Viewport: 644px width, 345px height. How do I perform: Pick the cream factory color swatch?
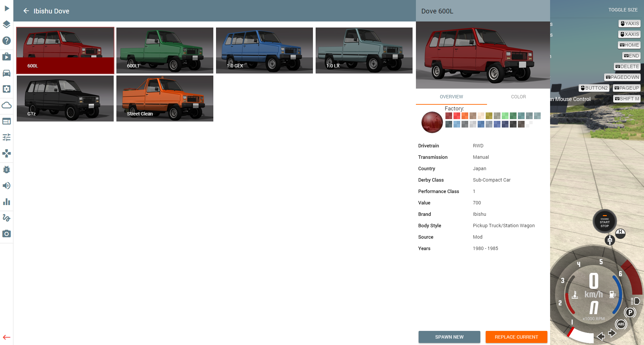pyautogui.click(x=481, y=116)
